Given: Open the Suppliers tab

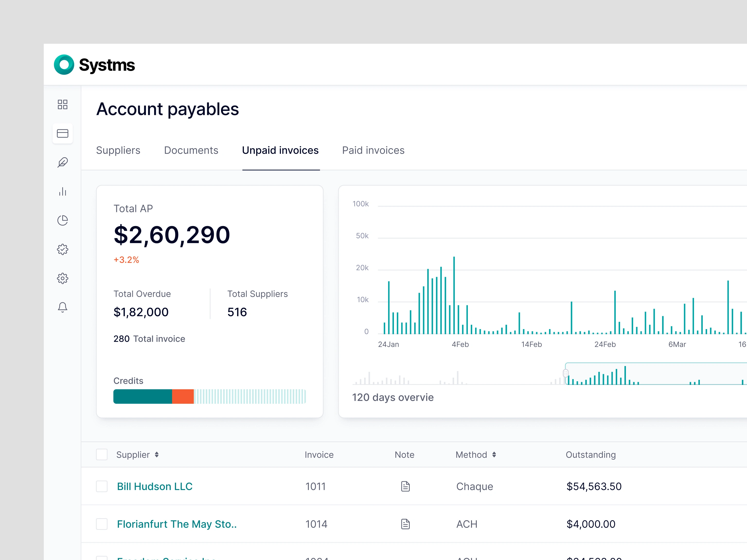Looking at the screenshot, I should click(118, 150).
